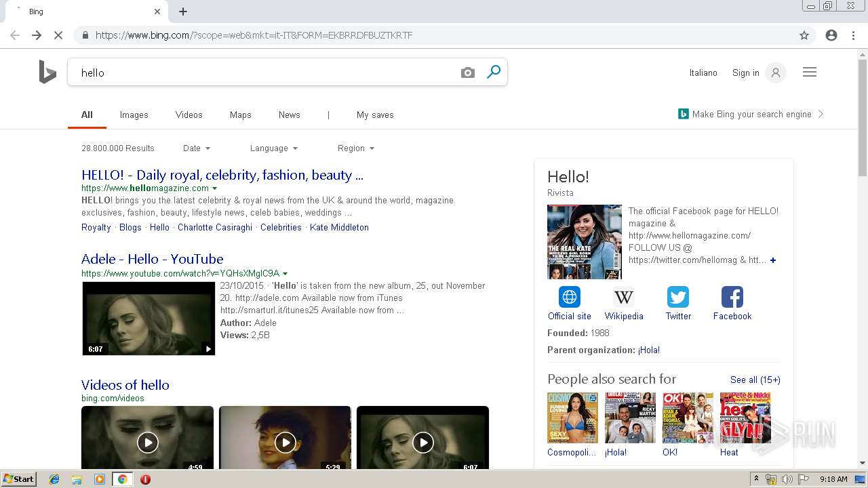Switch to the Videos tab
This screenshot has height=488, width=868.
click(x=189, y=115)
